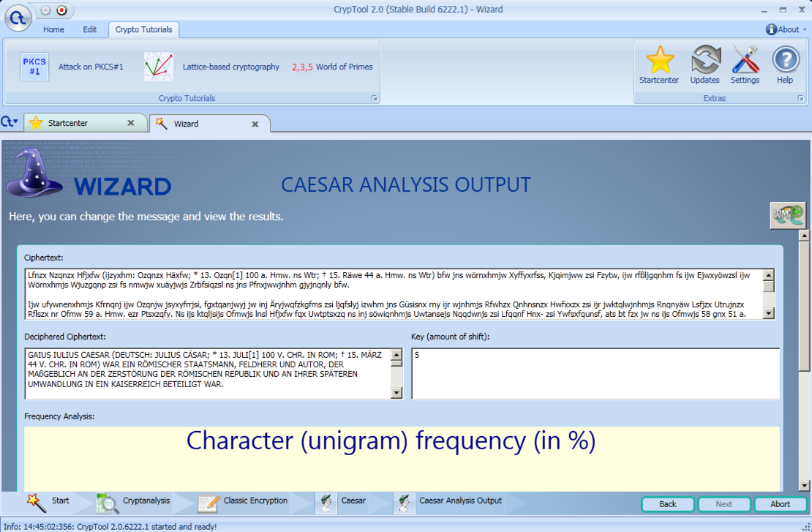Close the Startcenter tab

click(x=131, y=123)
